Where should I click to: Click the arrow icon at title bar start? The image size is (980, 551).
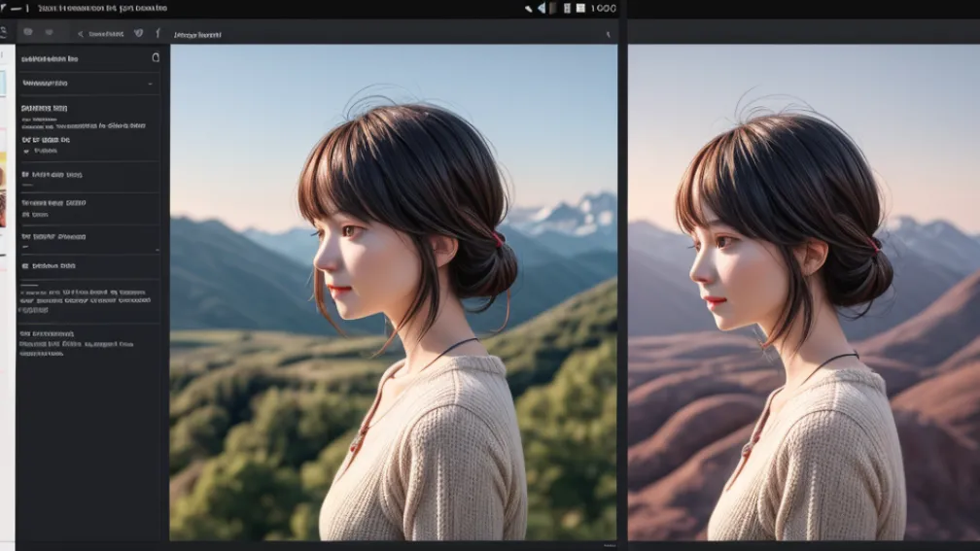(3, 8)
